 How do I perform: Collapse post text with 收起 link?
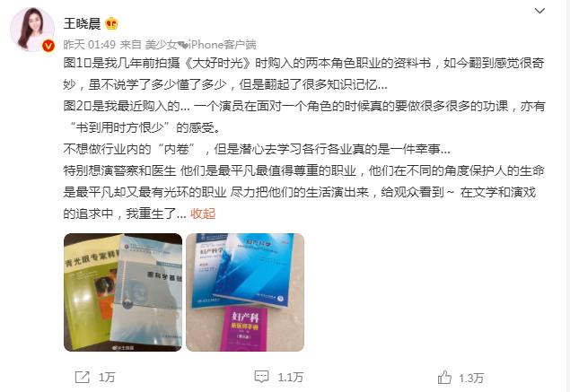[203, 213]
